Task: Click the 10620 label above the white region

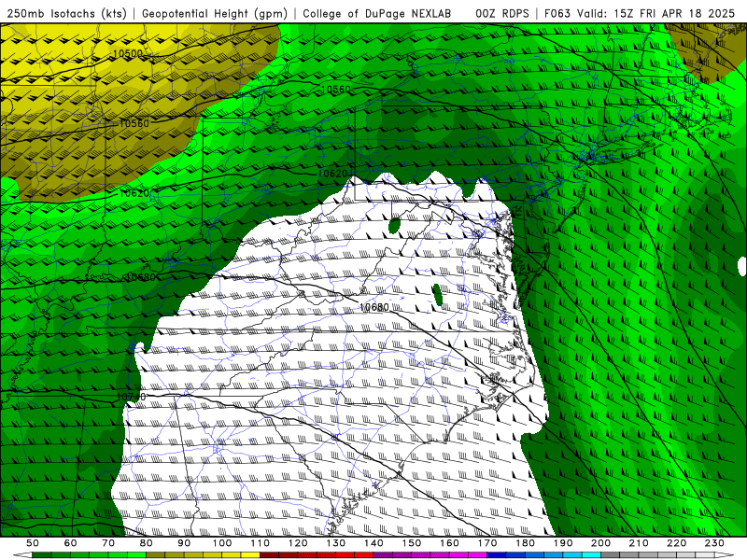Action: pos(332,174)
